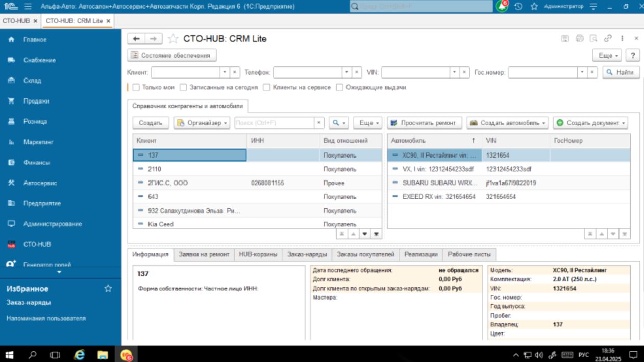644x362 pixels.
Task: Open the Заявки на ремонт tab
Action: (204, 254)
